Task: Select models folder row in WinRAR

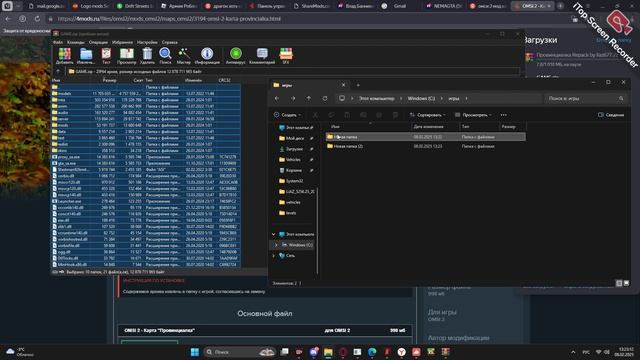Action: 146,93
